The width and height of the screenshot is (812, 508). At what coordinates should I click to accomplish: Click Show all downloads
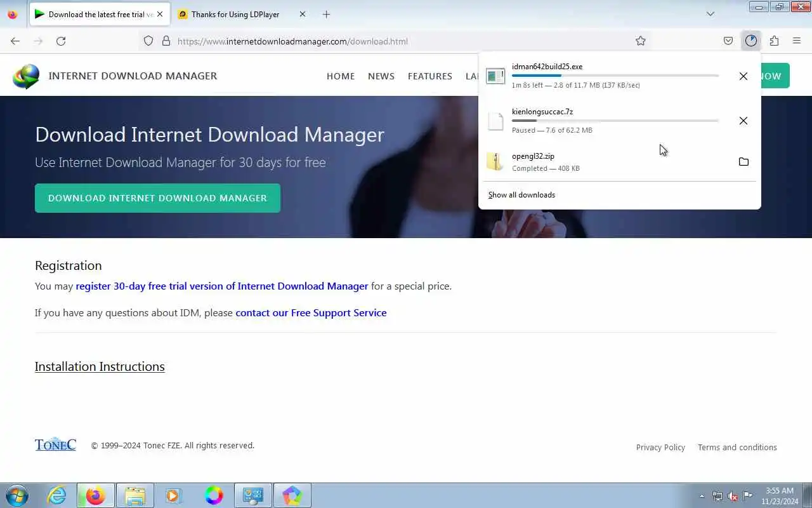click(x=521, y=195)
